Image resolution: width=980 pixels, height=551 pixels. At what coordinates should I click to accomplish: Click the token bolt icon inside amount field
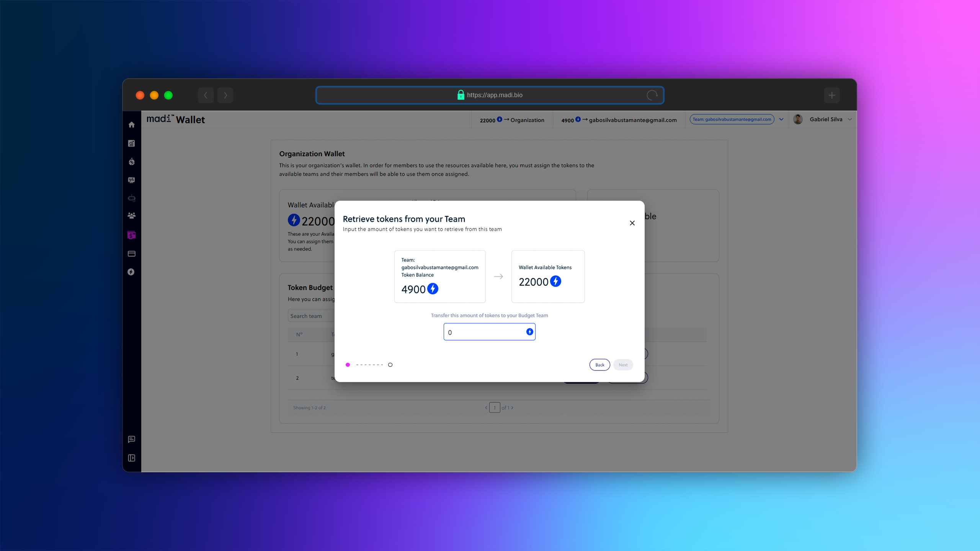(529, 332)
